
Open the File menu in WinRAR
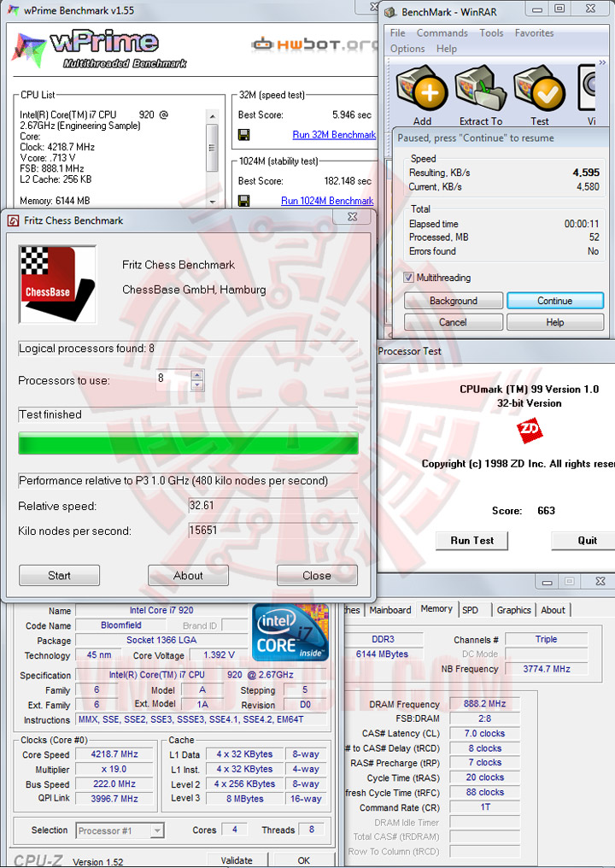(x=397, y=32)
